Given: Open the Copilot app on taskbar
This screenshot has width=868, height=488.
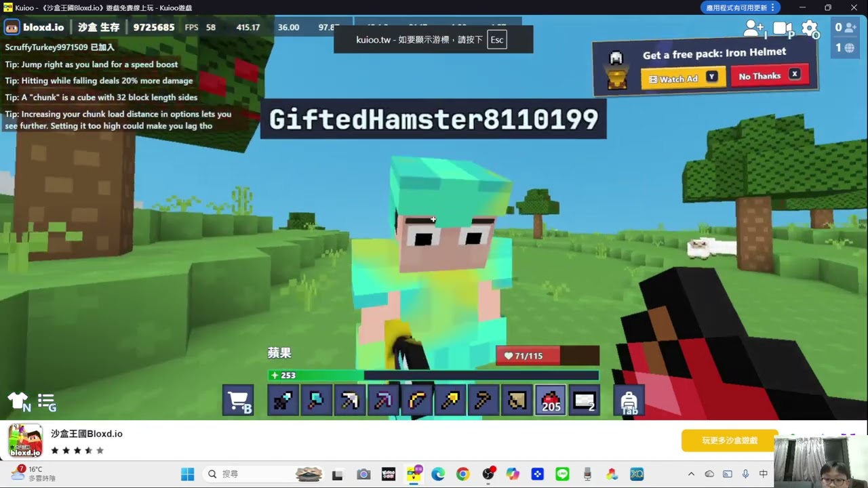Looking at the screenshot, I should pos(513,474).
